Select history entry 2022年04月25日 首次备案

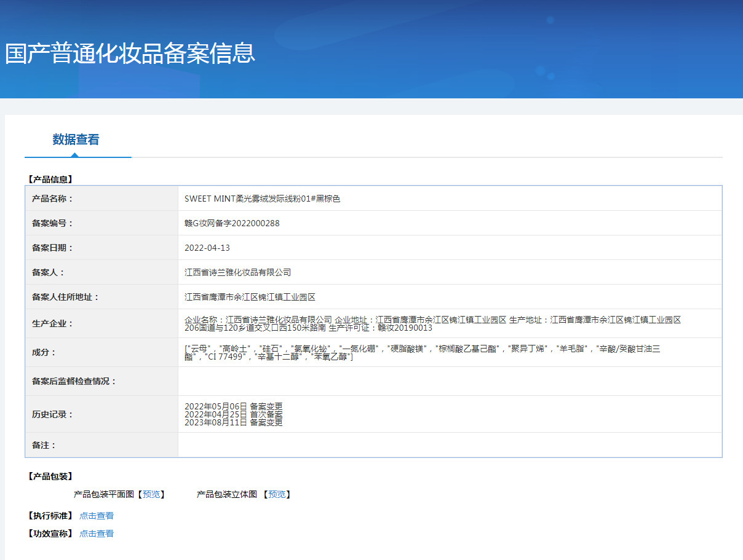pos(234,414)
